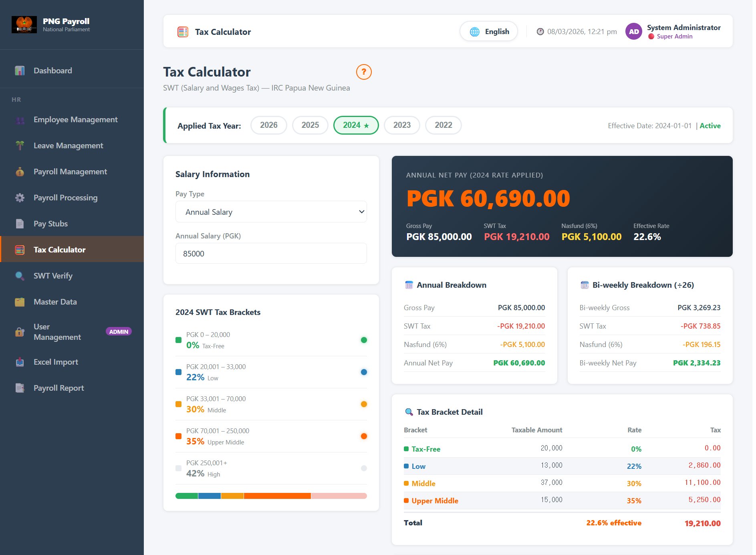Click the Tax Calculator abacus sidebar icon

20,250
